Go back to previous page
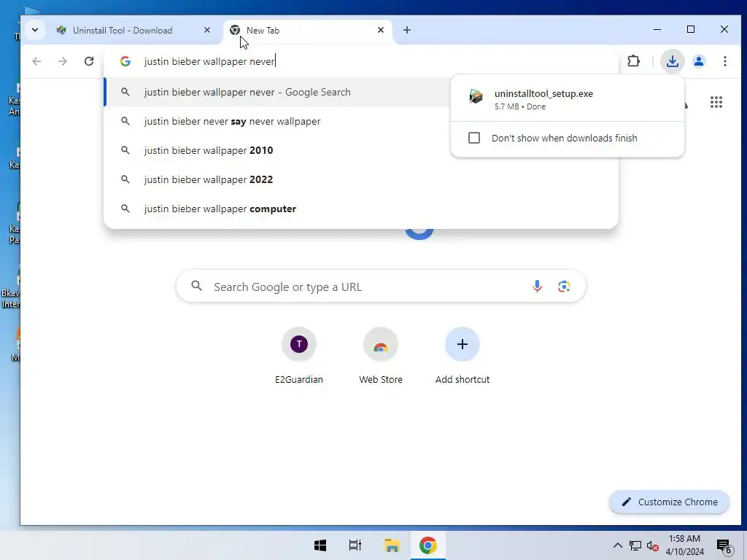 point(36,61)
